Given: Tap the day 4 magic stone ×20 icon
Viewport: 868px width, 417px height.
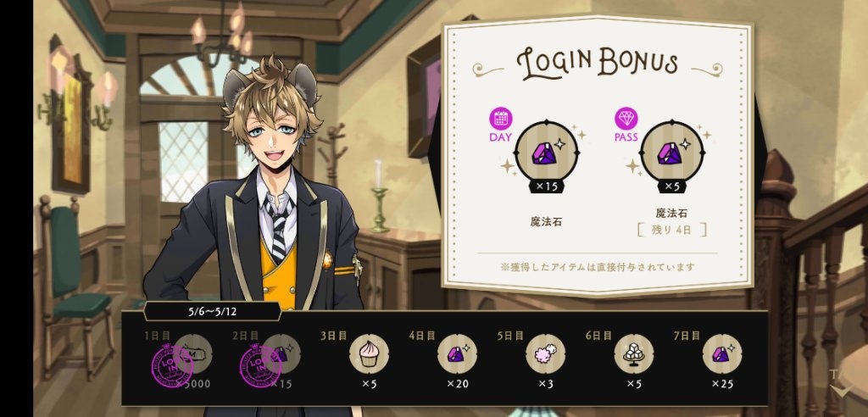Looking at the screenshot, I should [x=457, y=354].
